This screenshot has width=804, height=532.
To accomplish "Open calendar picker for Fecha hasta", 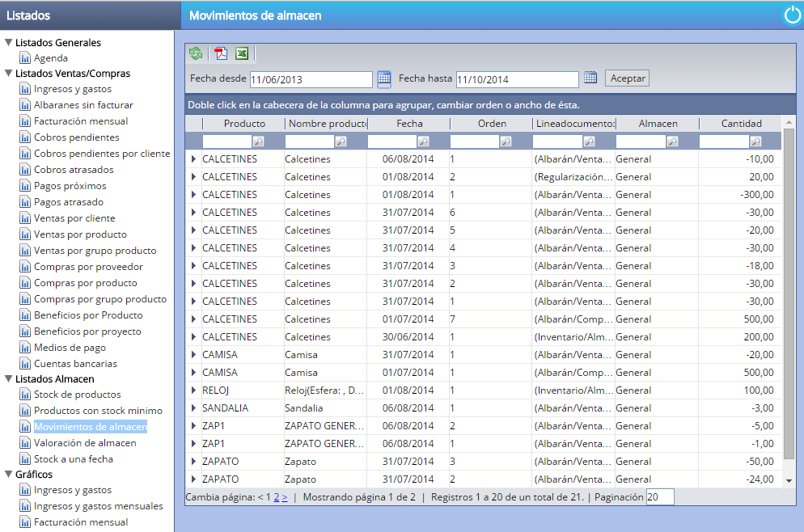I will 590,78.
